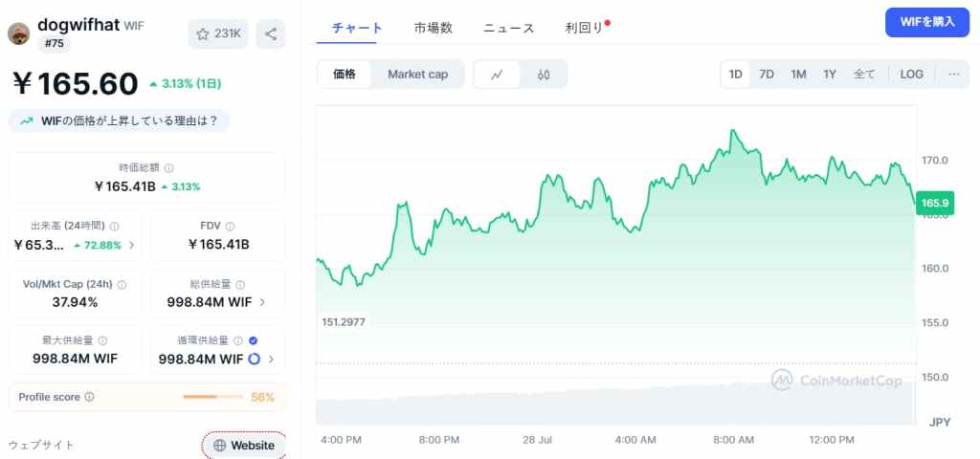980x459 pixels.
Task: Click the trend icon in WIF price reason pill
Action: [x=26, y=121]
